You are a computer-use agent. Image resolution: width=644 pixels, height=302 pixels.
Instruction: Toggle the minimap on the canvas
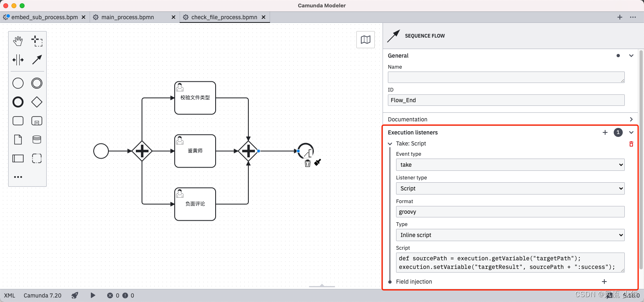point(366,40)
